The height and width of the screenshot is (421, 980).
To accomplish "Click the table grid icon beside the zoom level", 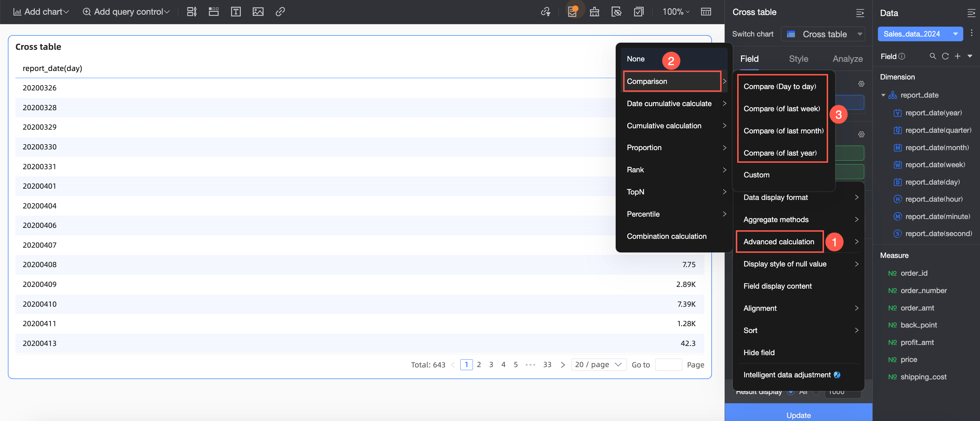I will tap(706, 12).
